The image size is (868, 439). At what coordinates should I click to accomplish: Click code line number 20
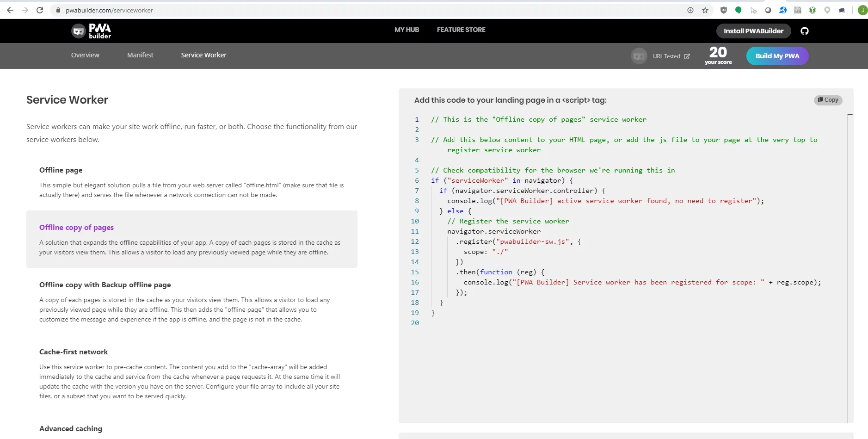pyautogui.click(x=415, y=323)
